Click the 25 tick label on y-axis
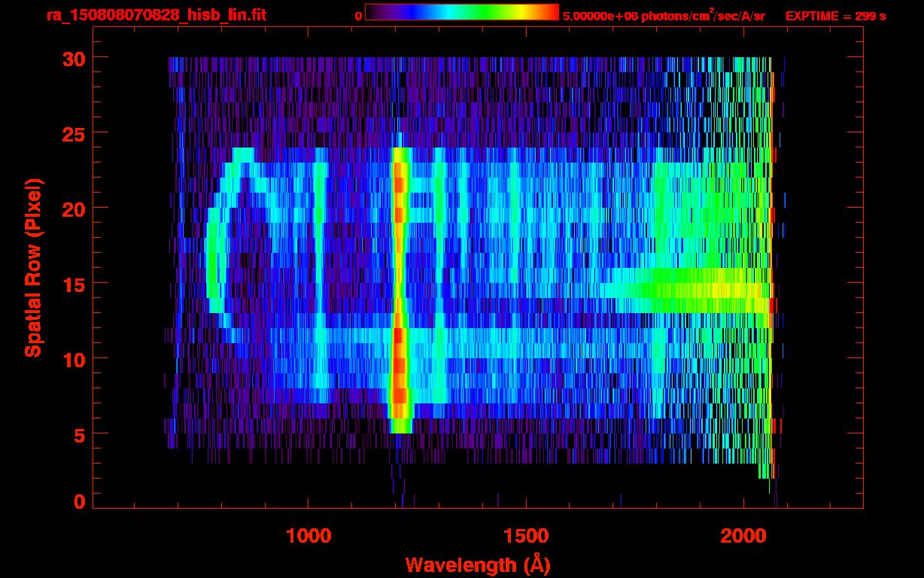Screen dimensions: 924x578 [75, 133]
